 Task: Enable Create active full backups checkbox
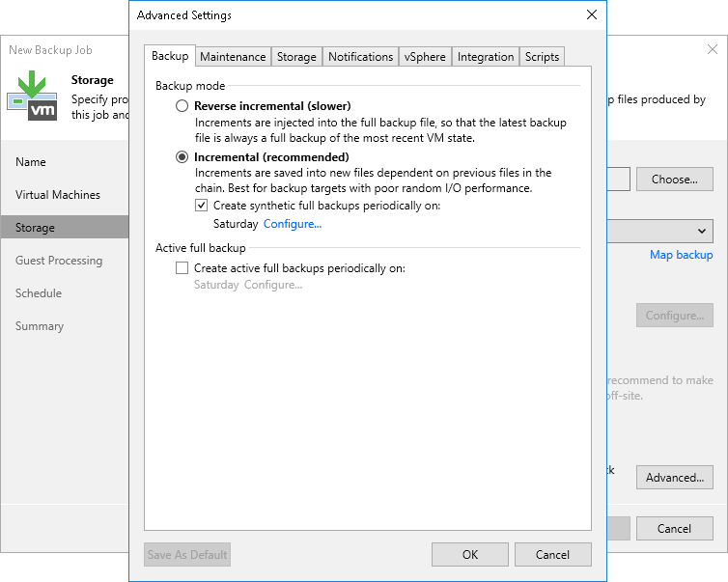(182, 267)
